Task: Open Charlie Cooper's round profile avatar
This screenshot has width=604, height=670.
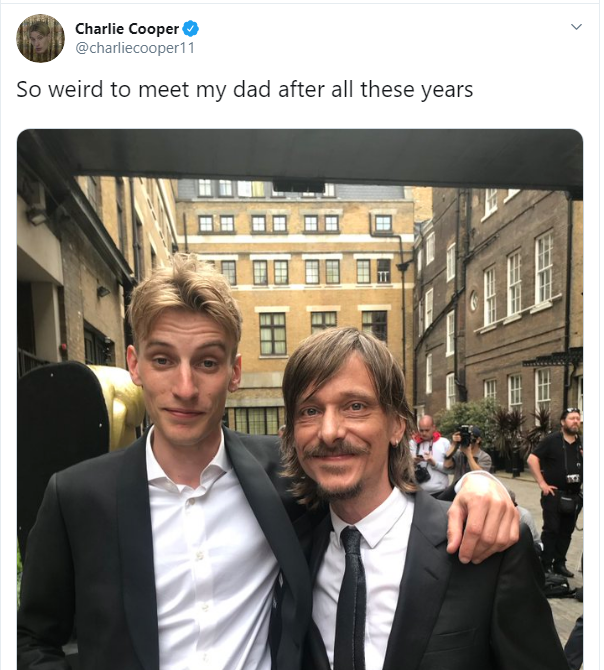Action: point(41,38)
